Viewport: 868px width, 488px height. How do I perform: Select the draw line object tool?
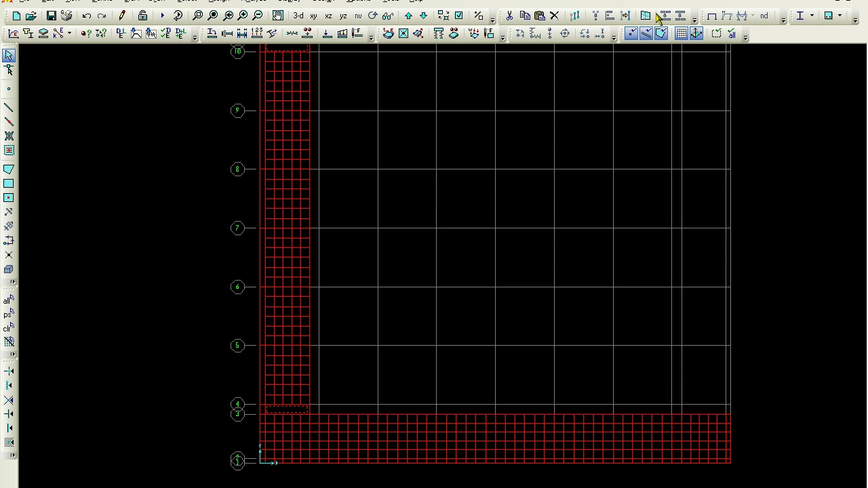point(9,108)
